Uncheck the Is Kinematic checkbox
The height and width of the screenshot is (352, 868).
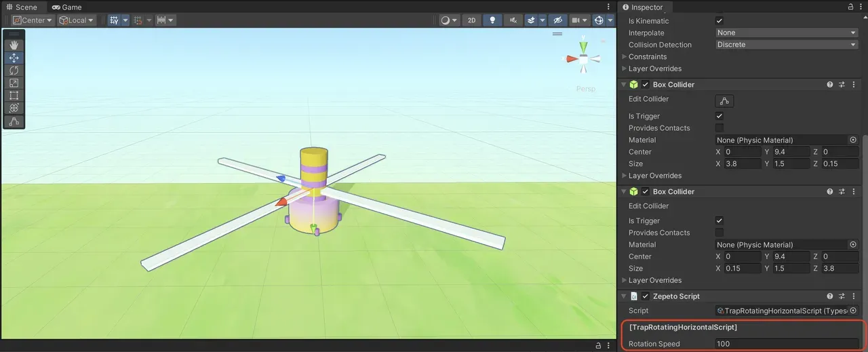coord(719,21)
